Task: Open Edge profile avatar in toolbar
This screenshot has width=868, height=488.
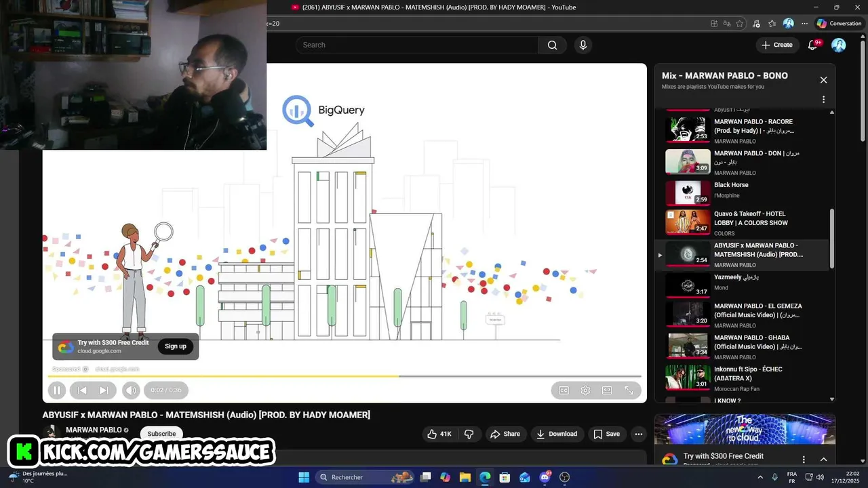Action: [x=789, y=23]
